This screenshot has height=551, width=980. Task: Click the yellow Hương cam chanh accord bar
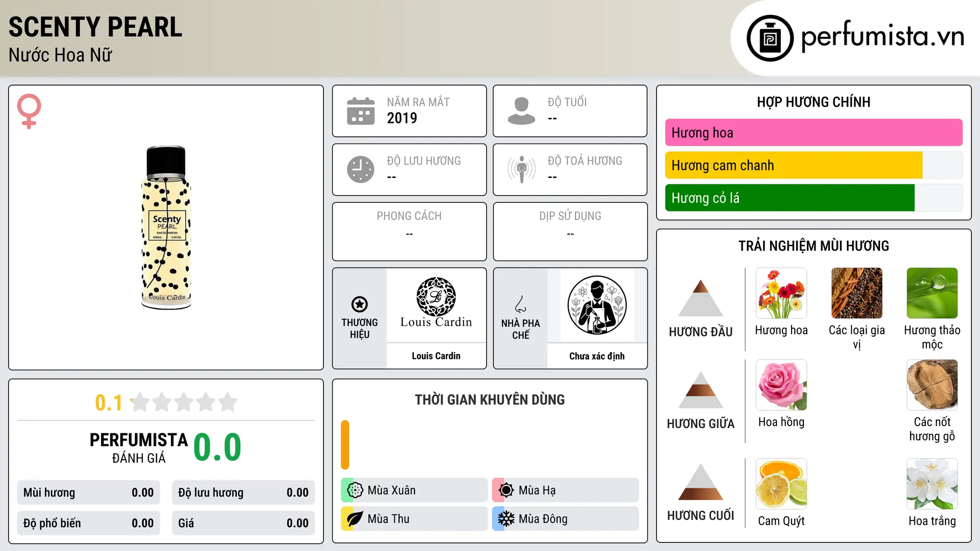pos(793,165)
